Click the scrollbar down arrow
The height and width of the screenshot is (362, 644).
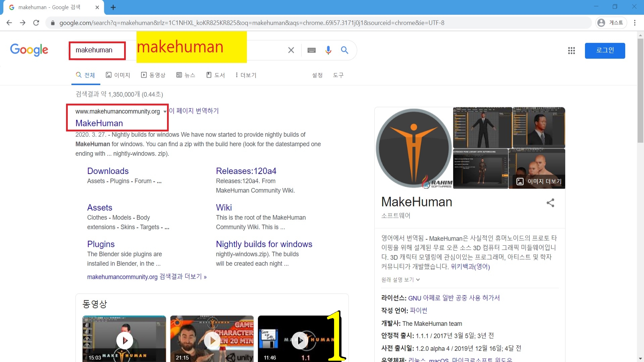pos(640,359)
